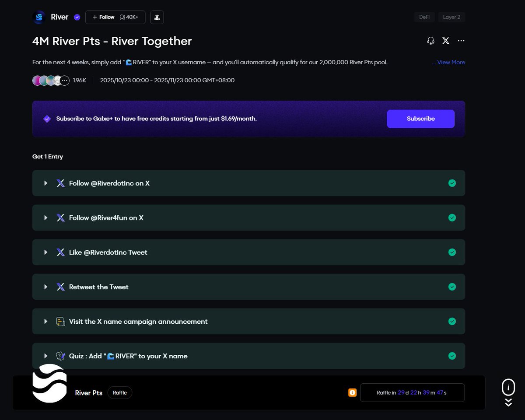
Task: Open the River project logo avatar
Action: (x=39, y=17)
